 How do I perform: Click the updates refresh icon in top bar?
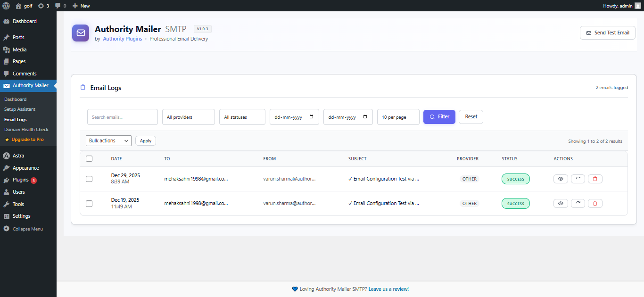point(41,6)
